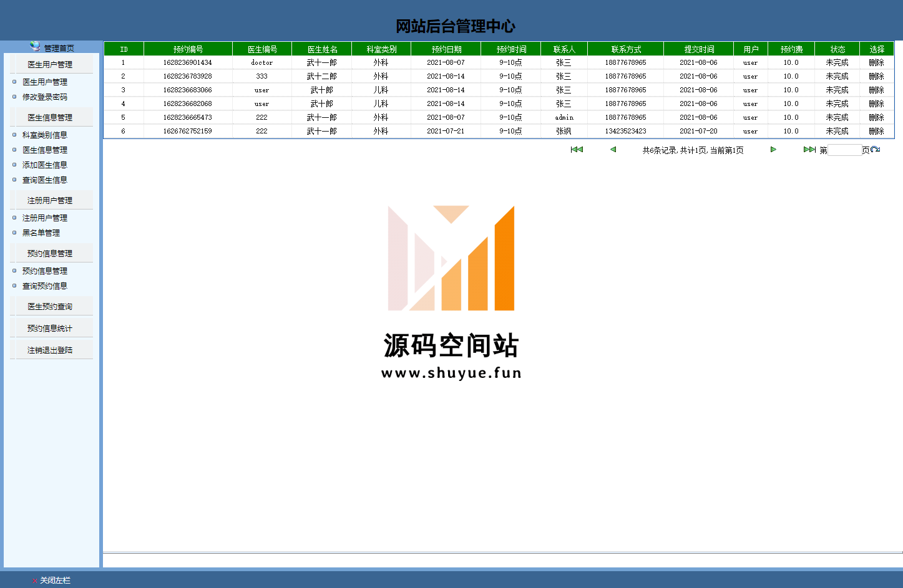Click the 提交时间 column header
The height and width of the screenshot is (588, 903).
699,49
